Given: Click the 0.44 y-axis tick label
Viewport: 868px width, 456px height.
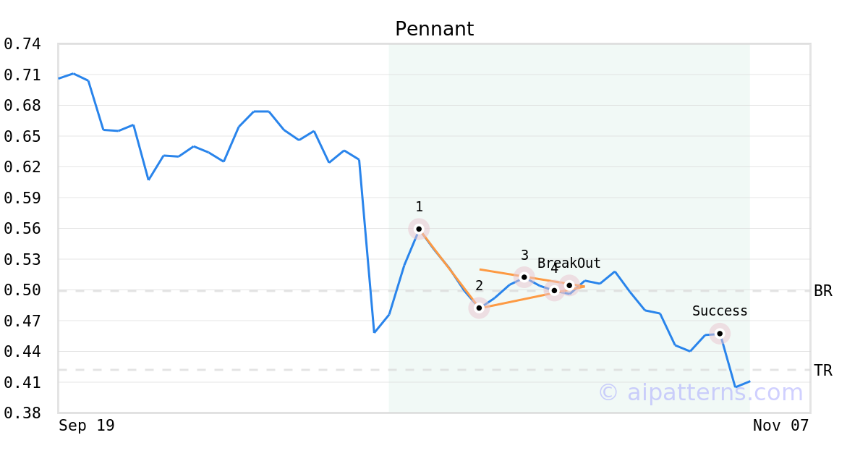Looking at the screenshot, I should click(x=22, y=352).
